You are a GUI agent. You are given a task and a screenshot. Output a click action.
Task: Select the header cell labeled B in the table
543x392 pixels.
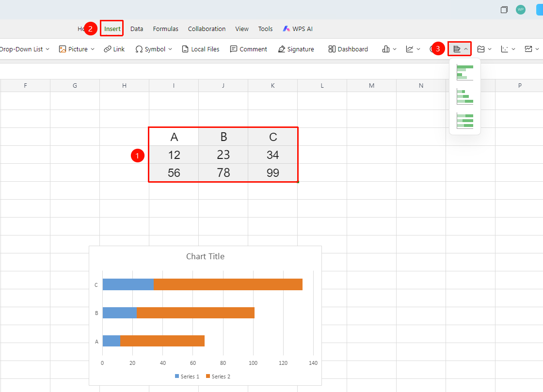point(224,137)
